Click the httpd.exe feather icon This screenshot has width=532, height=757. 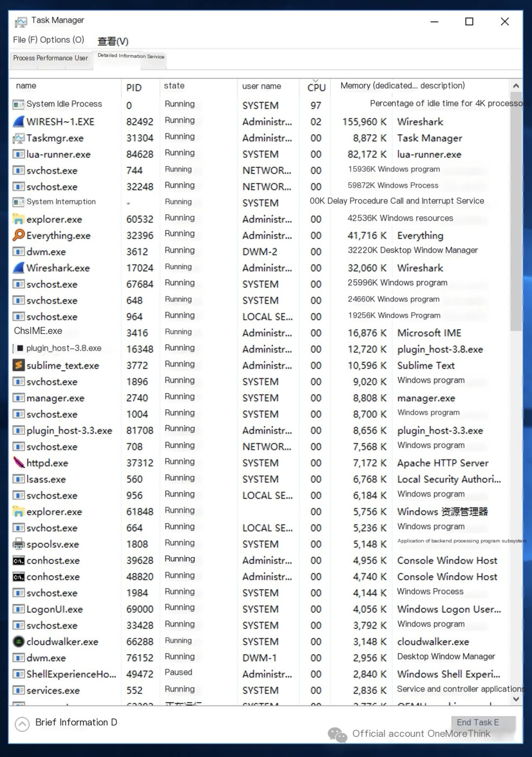(x=18, y=462)
